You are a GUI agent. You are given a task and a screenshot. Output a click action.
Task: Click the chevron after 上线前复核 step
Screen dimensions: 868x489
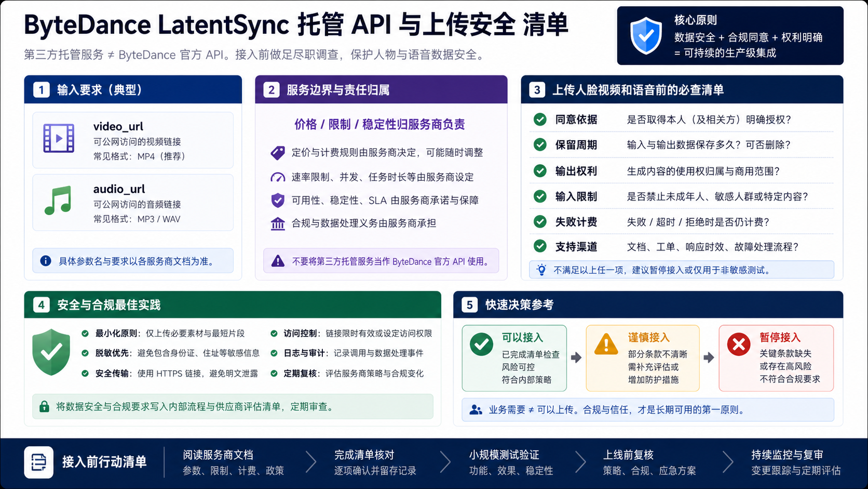[x=728, y=461]
